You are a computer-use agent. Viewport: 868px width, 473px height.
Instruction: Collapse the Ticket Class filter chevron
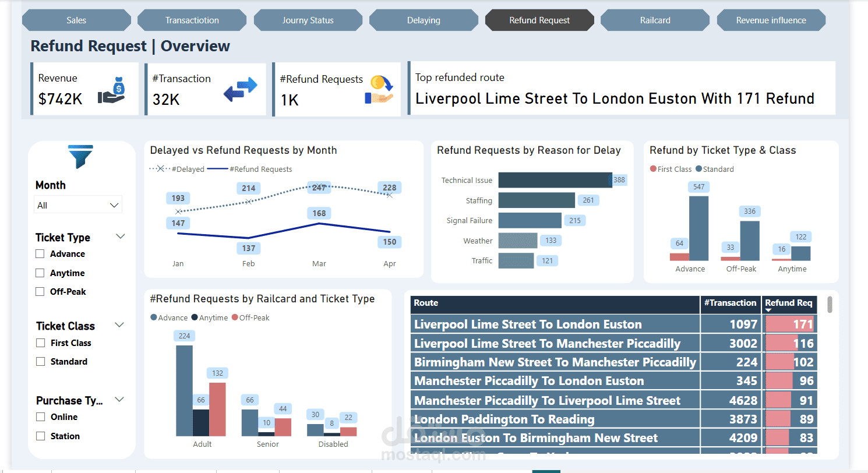click(120, 325)
